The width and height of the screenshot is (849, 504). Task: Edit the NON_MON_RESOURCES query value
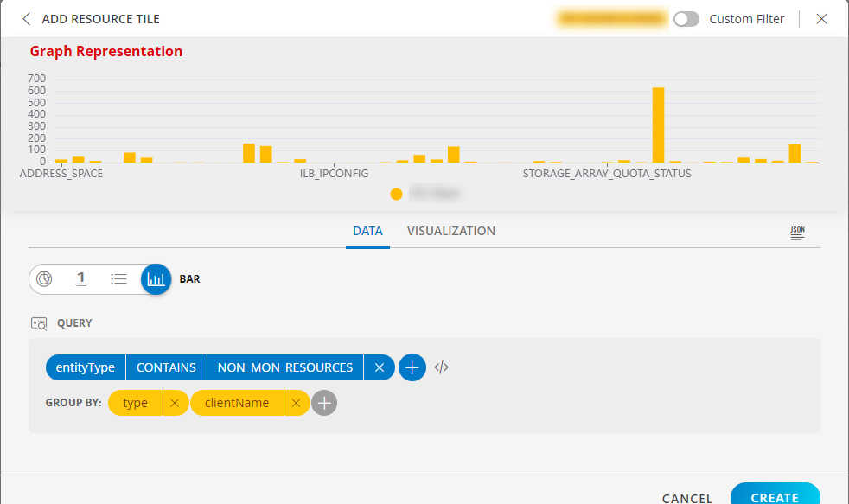285,367
